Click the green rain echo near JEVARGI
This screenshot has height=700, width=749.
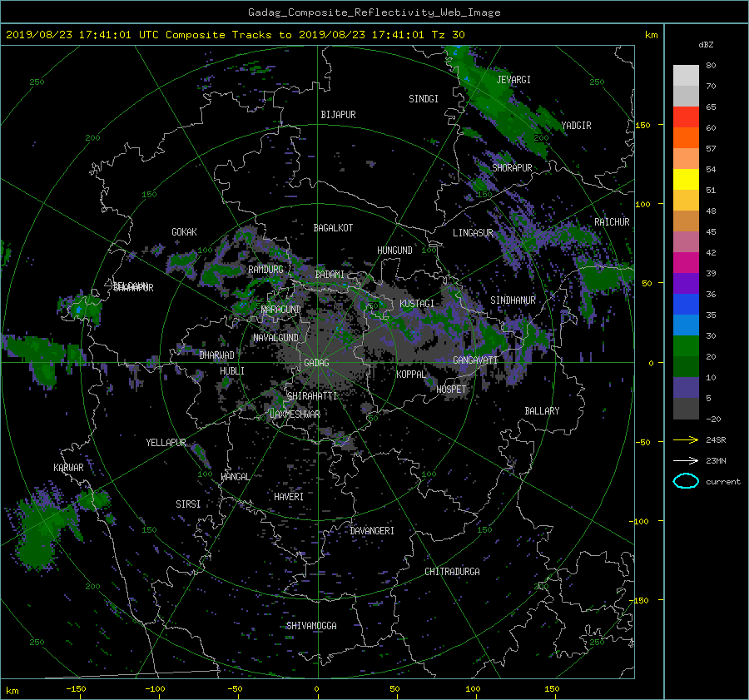pyautogui.click(x=502, y=102)
